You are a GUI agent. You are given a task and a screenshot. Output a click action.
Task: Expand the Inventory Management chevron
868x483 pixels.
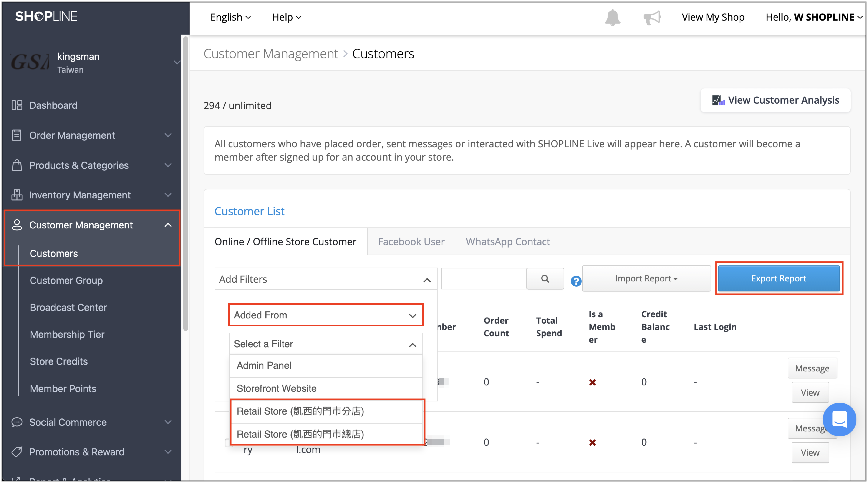pyautogui.click(x=168, y=195)
